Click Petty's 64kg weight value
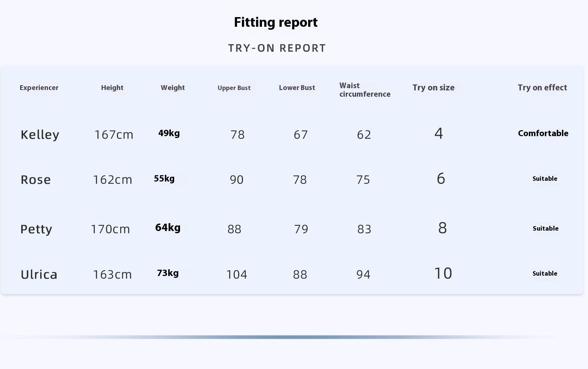588x369 pixels. click(168, 227)
